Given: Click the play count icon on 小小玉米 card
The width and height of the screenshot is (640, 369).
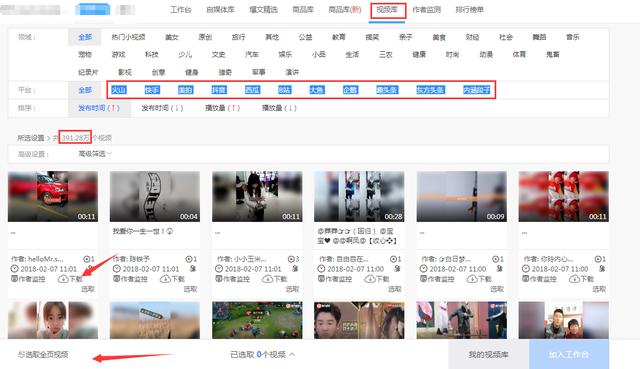Looking at the screenshot, I should coord(291,259).
